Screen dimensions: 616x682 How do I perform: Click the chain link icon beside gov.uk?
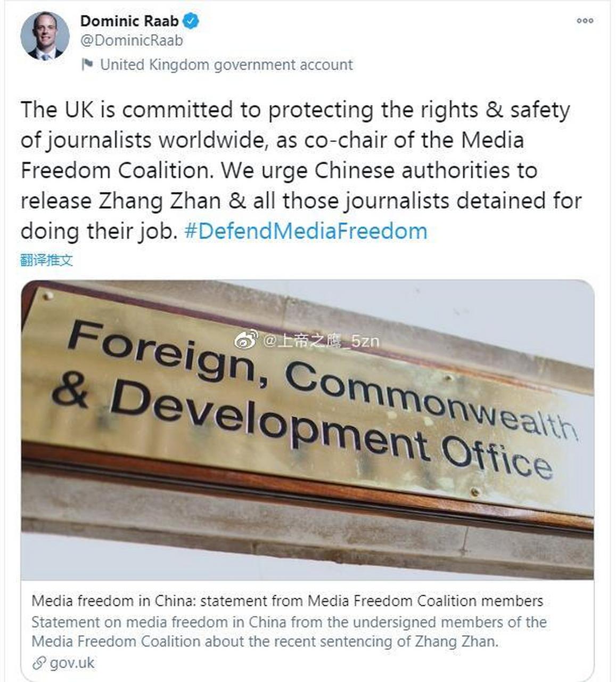click(39, 663)
